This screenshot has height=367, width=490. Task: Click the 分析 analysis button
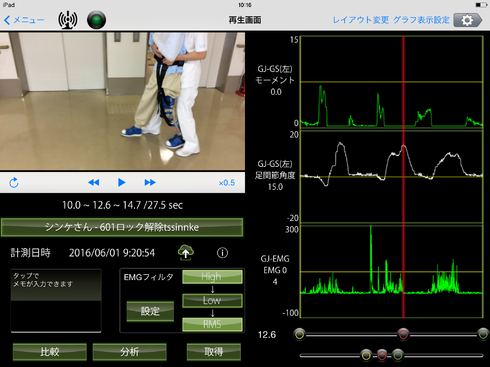[x=129, y=352]
